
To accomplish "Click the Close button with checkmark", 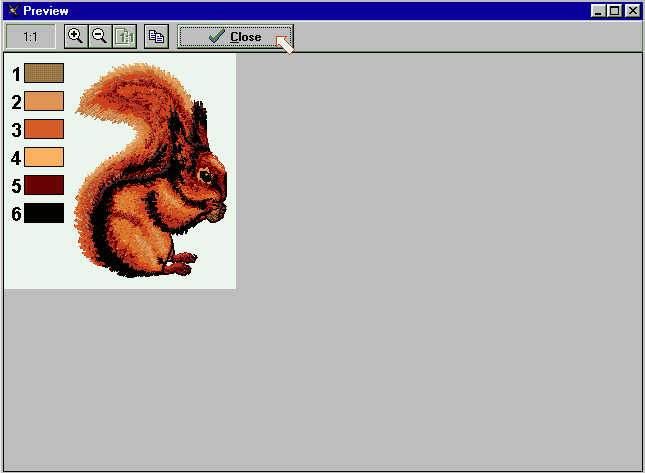I will pyautogui.click(x=235, y=37).
